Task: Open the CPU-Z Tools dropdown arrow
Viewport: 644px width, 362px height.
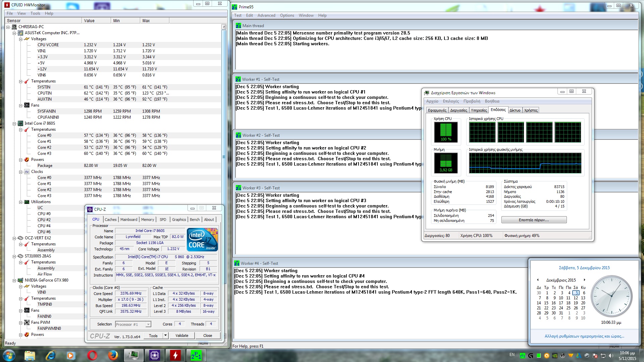Action: point(165,336)
